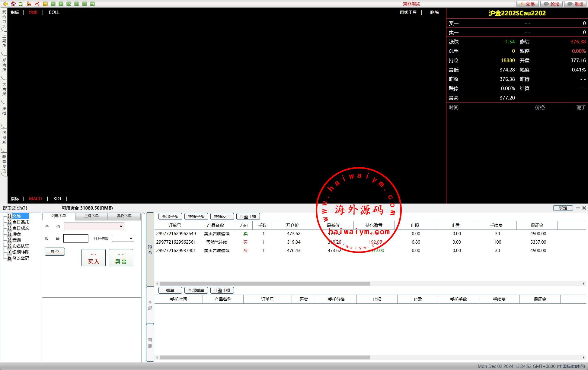Select the 2hr chart period icon
Image resolution: width=588 pixels, height=370 pixels.
click(x=92, y=4)
